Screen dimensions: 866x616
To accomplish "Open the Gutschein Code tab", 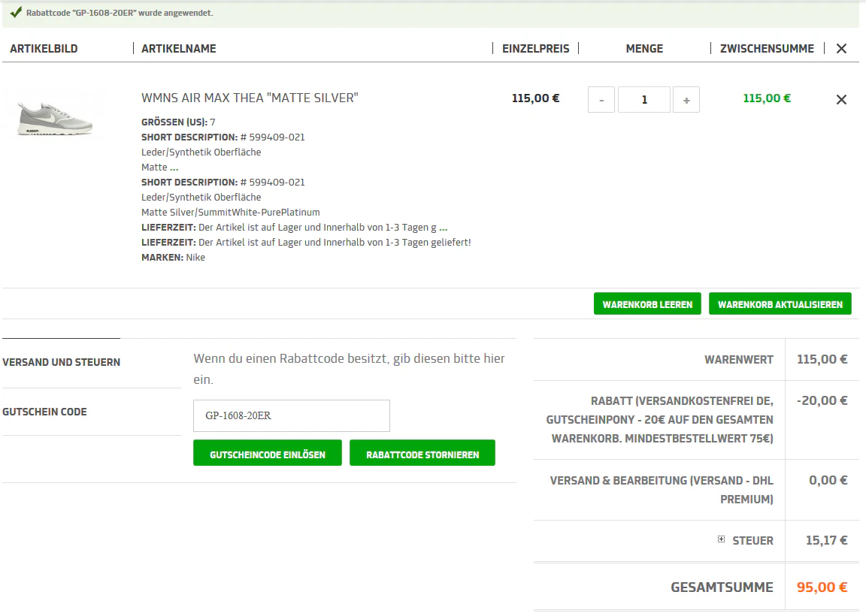I will [45, 412].
